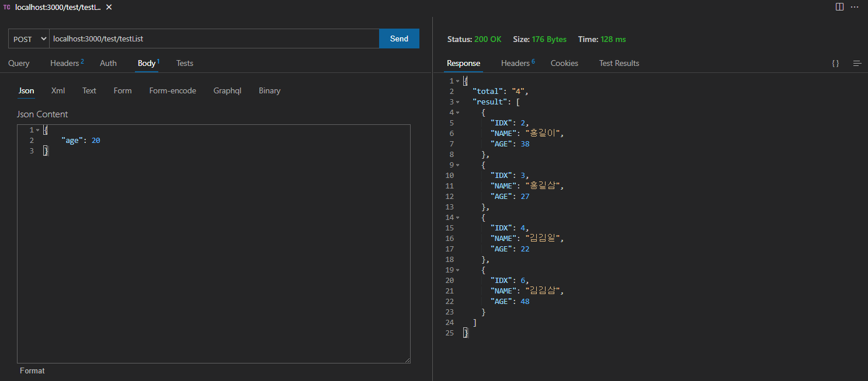Click the "IDX": 4 response line
The height and width of the screenshot is (381, 868).
click(509, 228)
